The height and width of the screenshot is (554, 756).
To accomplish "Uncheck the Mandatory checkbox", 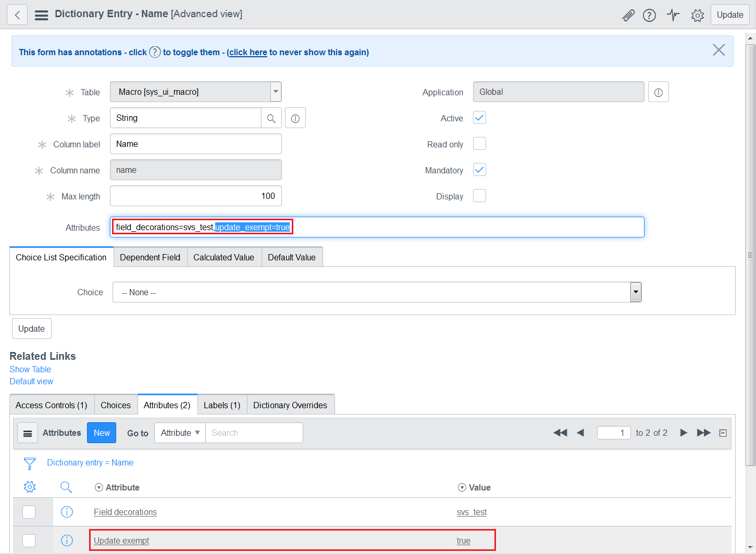I will (x=479, y=170).
